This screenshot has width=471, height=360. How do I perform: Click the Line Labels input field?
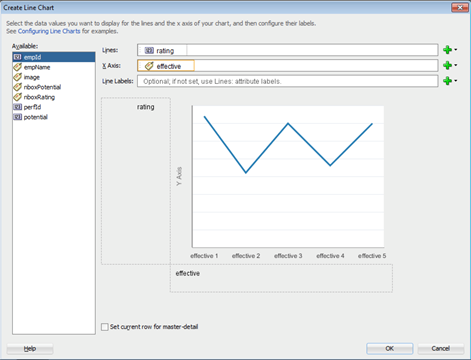click(x=288, y=81)
